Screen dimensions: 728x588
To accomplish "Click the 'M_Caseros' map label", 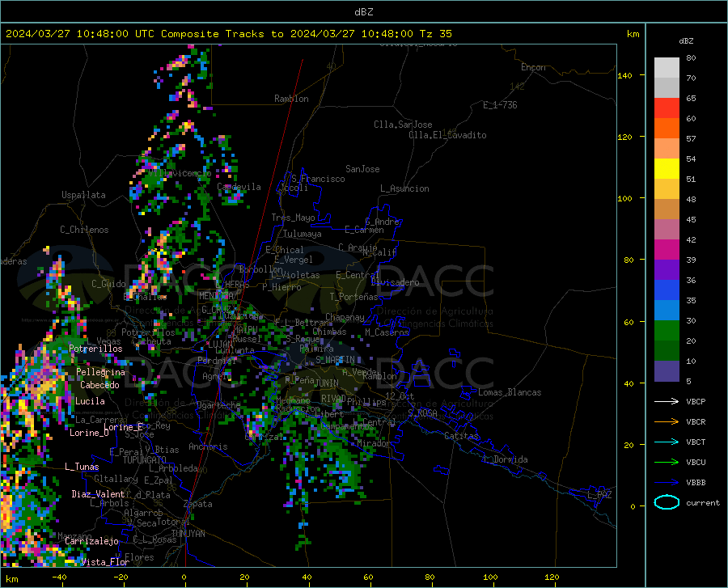I will coord(387,332).
